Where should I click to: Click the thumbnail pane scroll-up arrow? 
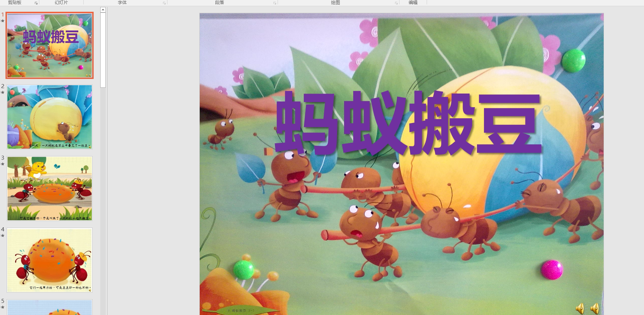pyautogui.click(x=103, y=10)
